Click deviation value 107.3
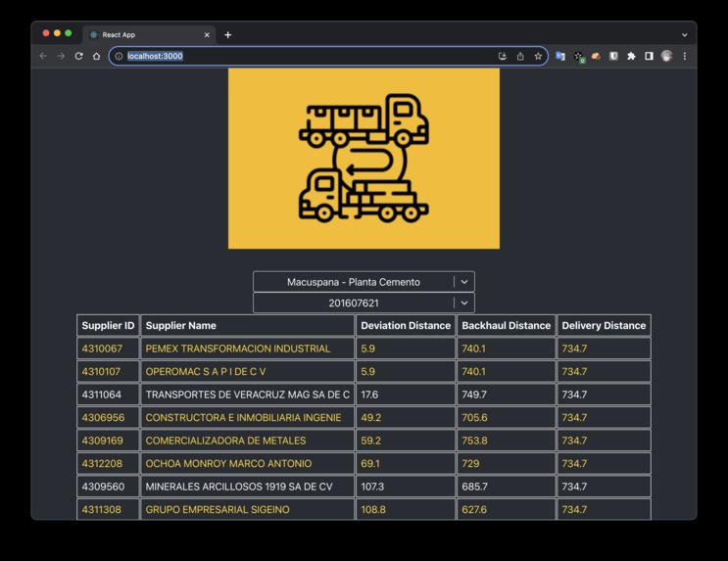The image size is (728, 561). click(372, 487)
